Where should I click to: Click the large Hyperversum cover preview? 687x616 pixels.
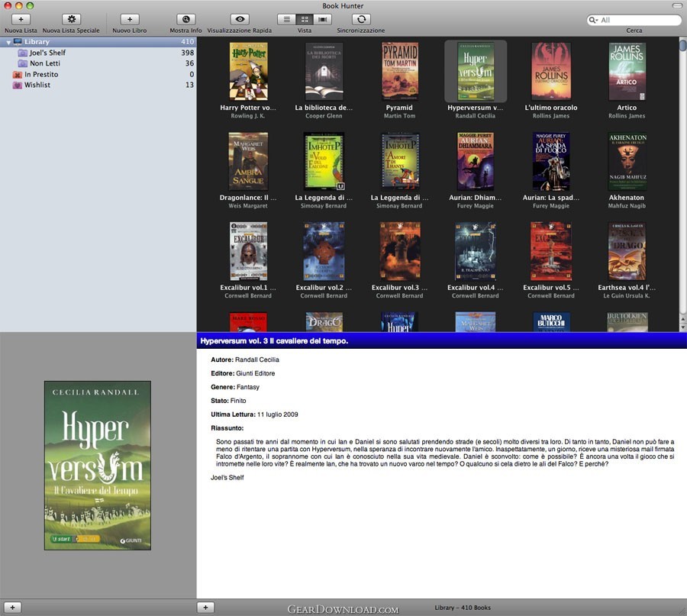click(x=98, y=466)
